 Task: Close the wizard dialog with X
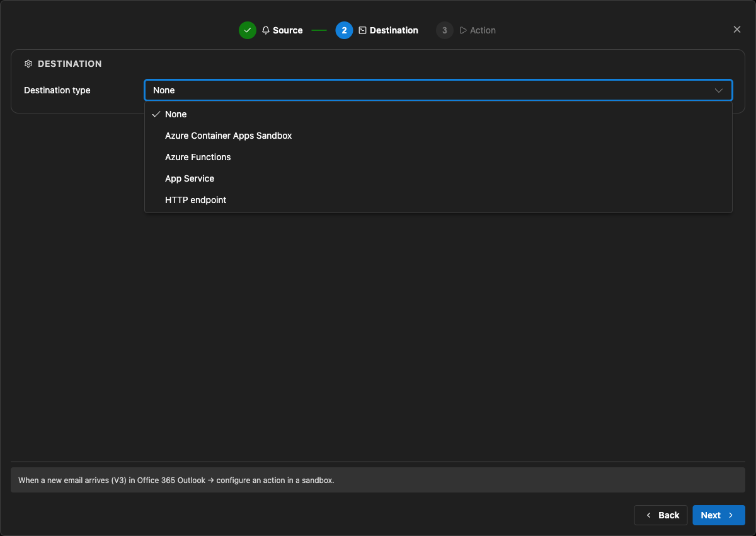coord(737,30)
